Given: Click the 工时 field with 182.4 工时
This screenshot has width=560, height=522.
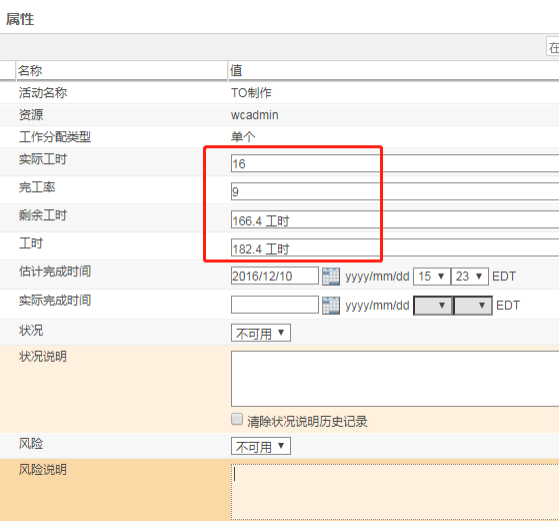Looking at the screenshot, I should coord(395,247).
